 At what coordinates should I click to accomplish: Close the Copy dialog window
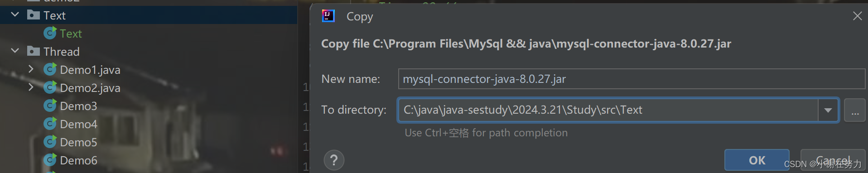[x=857, y=16]
